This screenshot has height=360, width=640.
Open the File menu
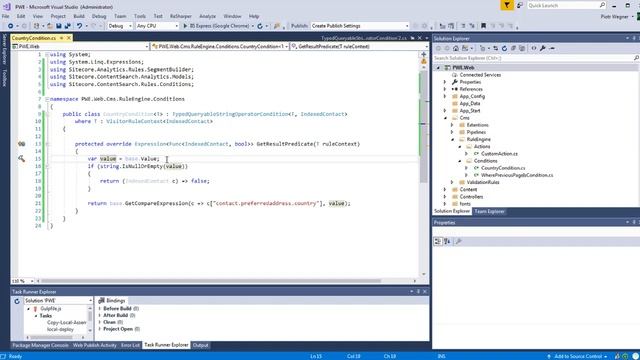pos(6,16)
